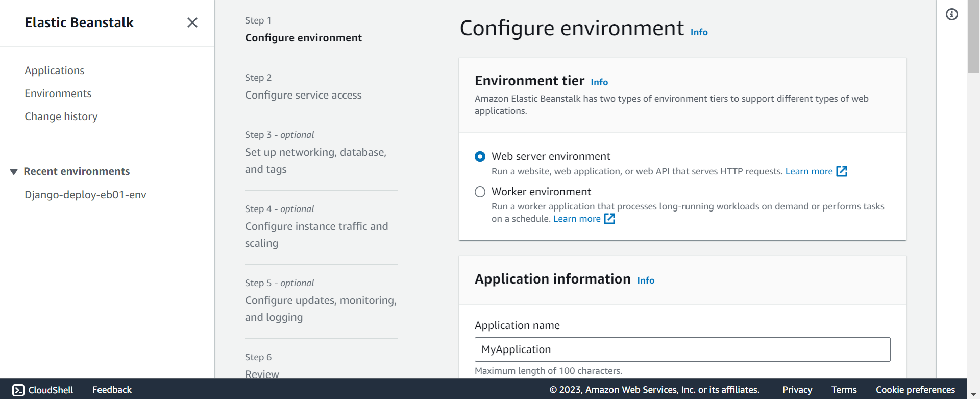This screenshot has height=399, width=980.
Task: Click the Web server environment label text
Action: 551,156
